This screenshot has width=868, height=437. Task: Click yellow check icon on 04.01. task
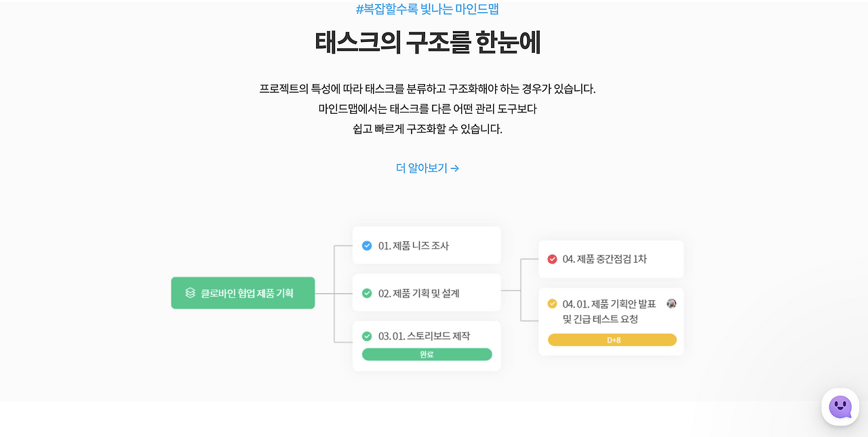[552, 304]
